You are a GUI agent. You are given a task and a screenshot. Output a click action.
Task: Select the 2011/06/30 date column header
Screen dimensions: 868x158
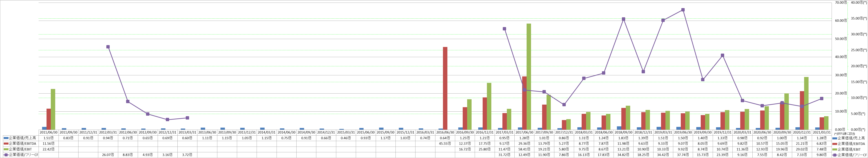point(49,132)
